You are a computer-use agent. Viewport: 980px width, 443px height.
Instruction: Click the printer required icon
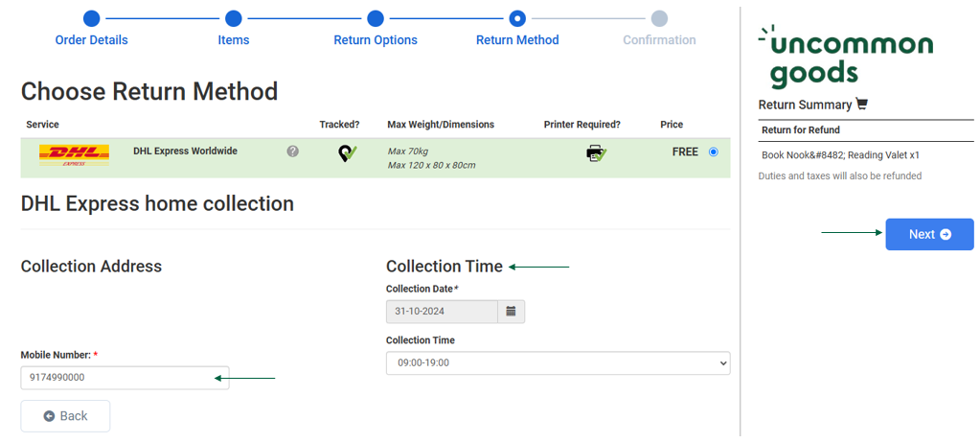click(x=596, y=153)
